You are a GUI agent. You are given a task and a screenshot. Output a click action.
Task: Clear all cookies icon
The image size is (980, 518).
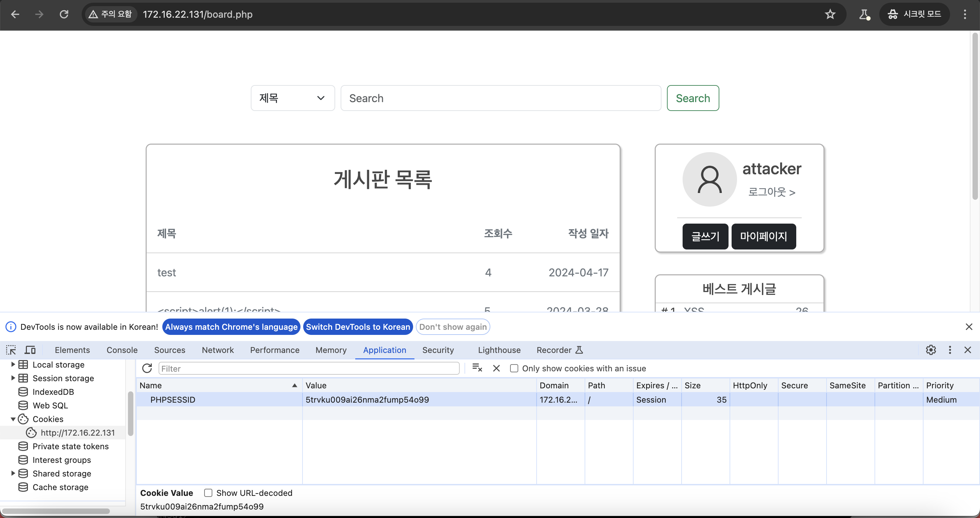tap(477, 368)
